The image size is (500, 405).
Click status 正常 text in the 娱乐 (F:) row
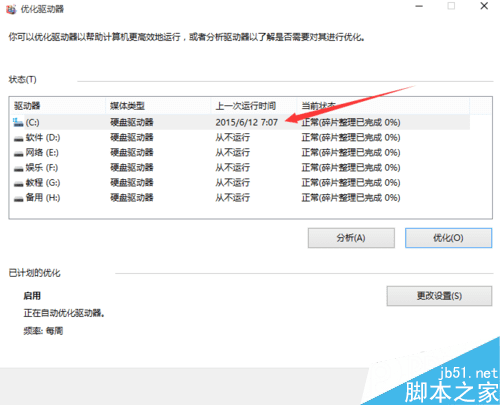(x=351, y=167)
